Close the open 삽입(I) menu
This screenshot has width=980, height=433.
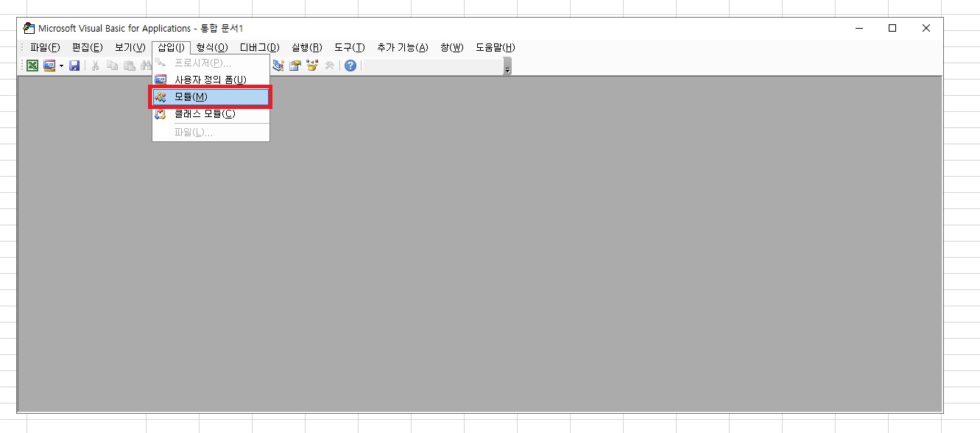coord(172,47)
